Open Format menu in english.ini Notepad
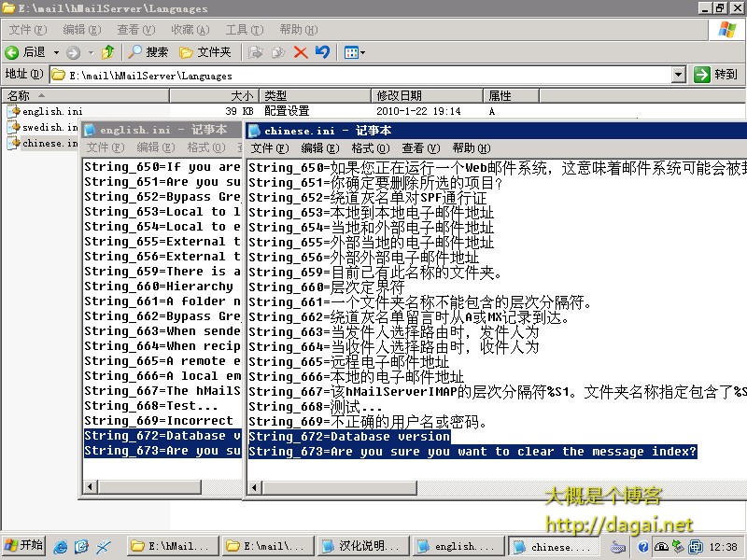This screenshot has height=560, width=747. point(206,147)
